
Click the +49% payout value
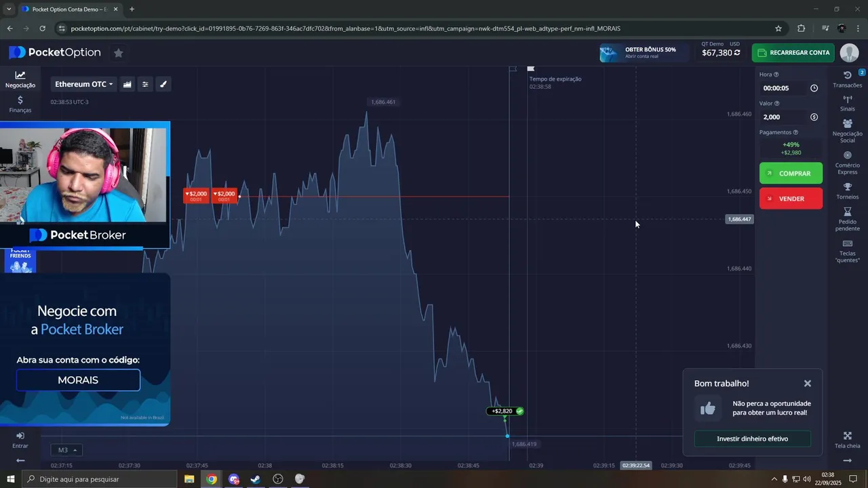pyautogui.click(x=791, y=144)
